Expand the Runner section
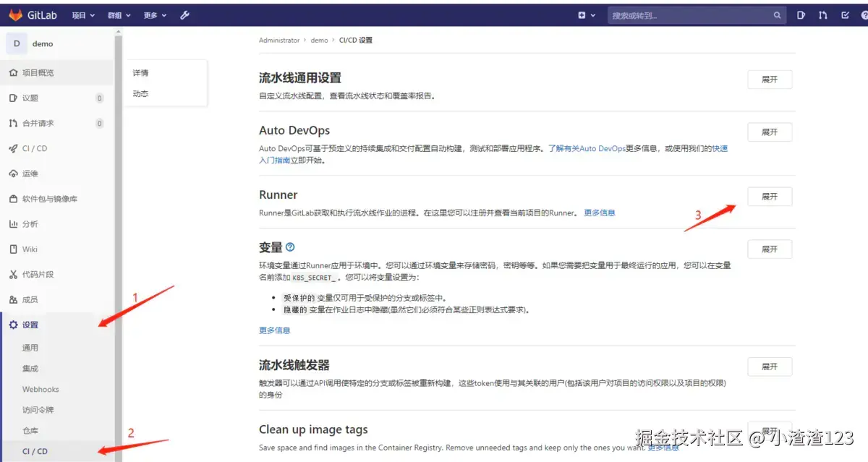Image resolution: width=868 pixels, height=462 pixels. [x=770, y=197]
